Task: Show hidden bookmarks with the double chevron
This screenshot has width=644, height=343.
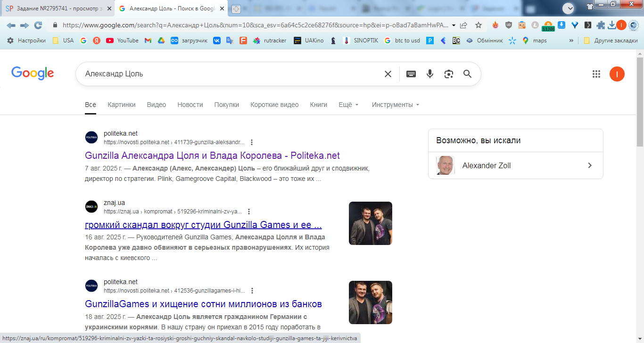Action: (x=571, y=41)
